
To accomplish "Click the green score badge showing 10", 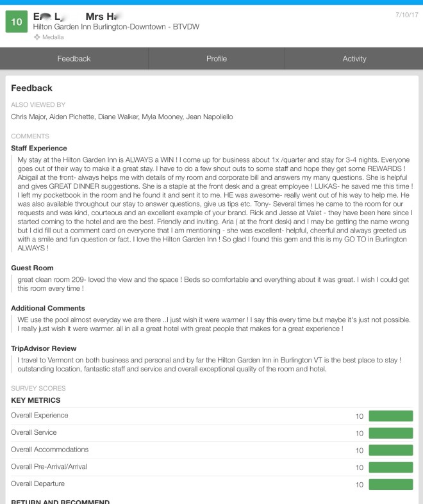I will [16, 22].
